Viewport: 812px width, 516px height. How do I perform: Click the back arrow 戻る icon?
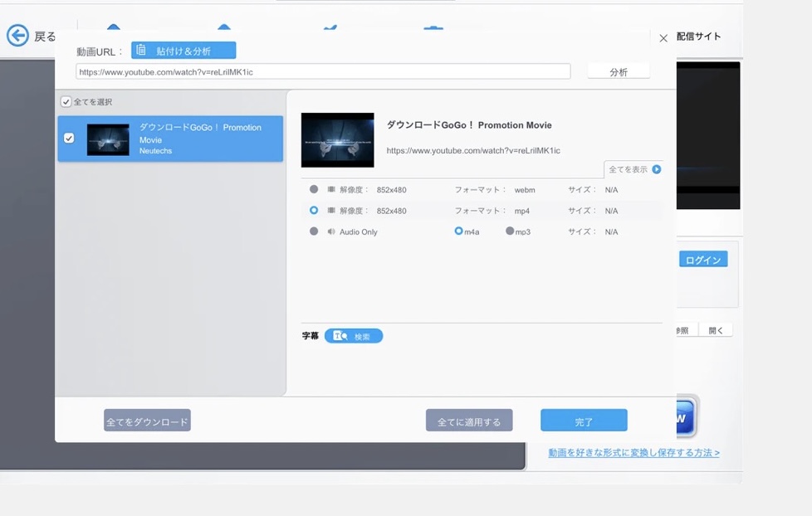[17, 35]
